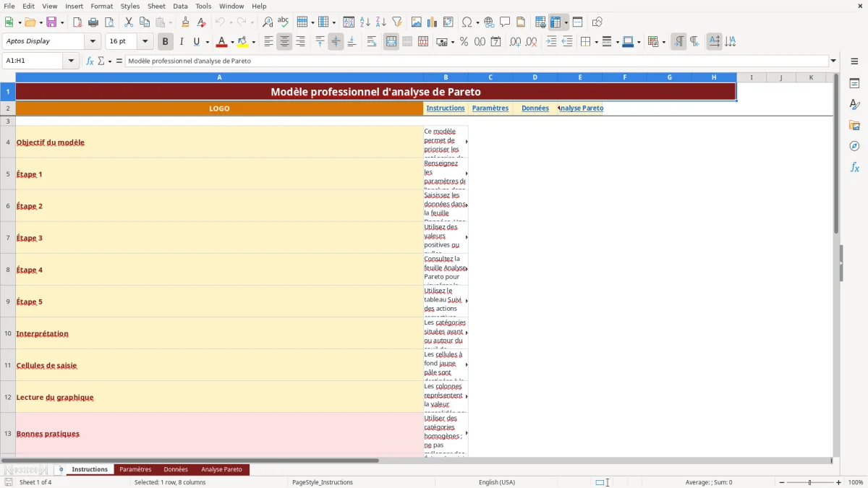Screen dimensions: 868x488
Task: Open the Freeze Rows and Columns dropdown arrow
Action: (566, 22)
